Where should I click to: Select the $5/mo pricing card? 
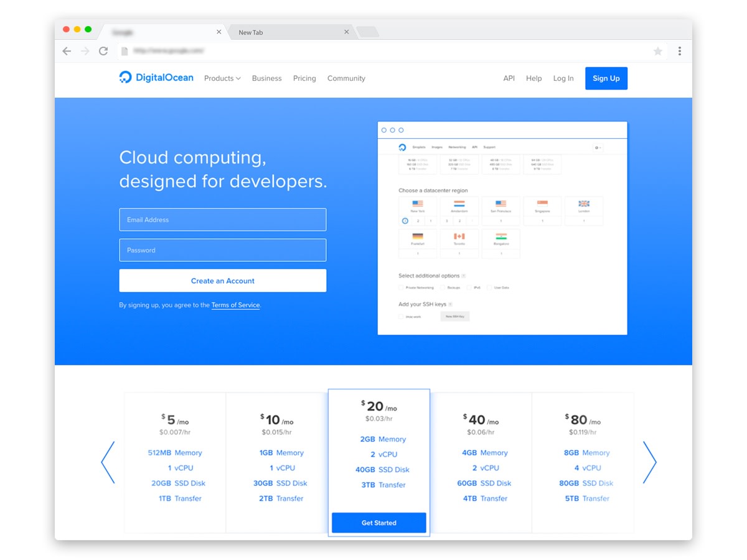click(175, 462)
